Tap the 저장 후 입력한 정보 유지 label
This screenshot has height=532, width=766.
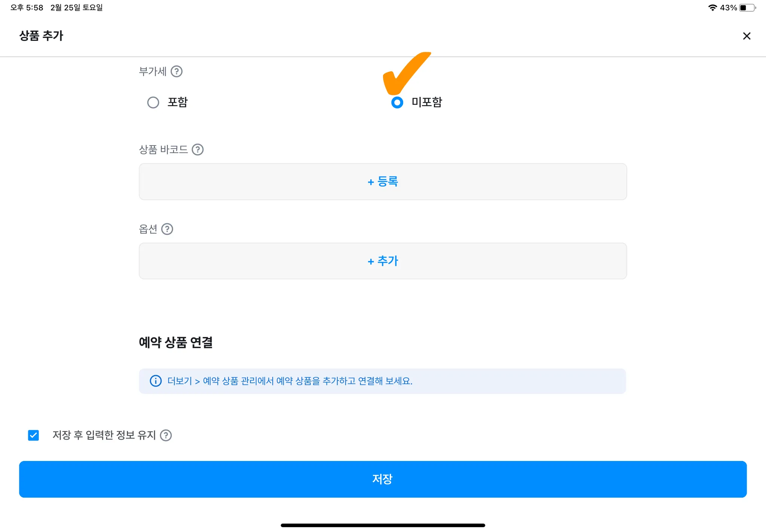(x=104, y=435)
